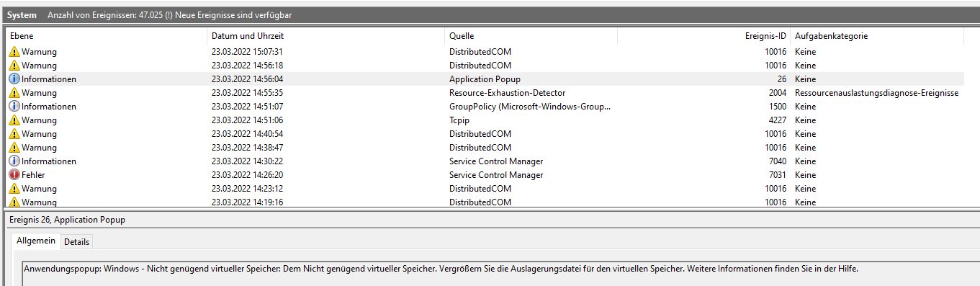Select Ressourcenauslastungsdiagnose-Ereignisse category cell
Viewport: 980px width, 286px height.
tap(876, 93)
